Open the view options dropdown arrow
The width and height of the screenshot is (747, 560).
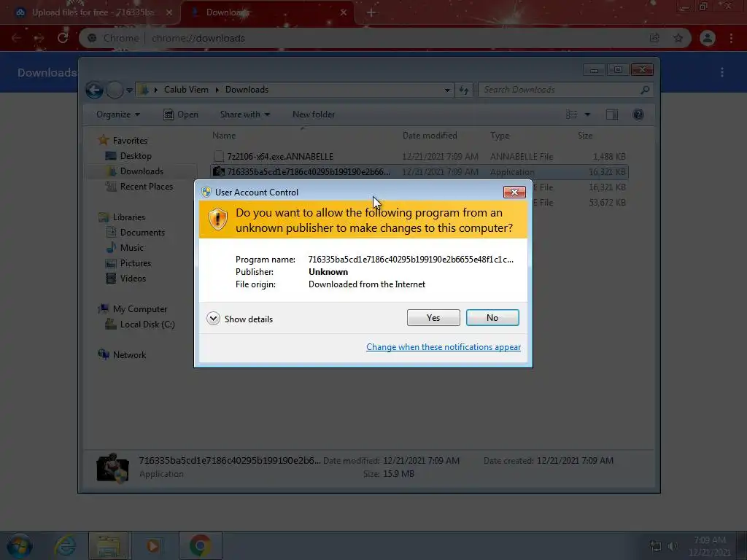pyautogui.click(x=587, y=114)
